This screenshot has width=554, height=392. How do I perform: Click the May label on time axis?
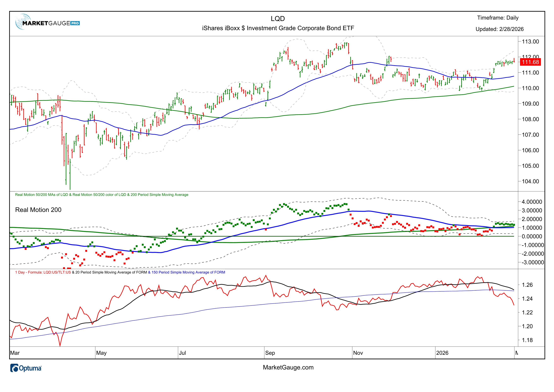pos(101,353)
